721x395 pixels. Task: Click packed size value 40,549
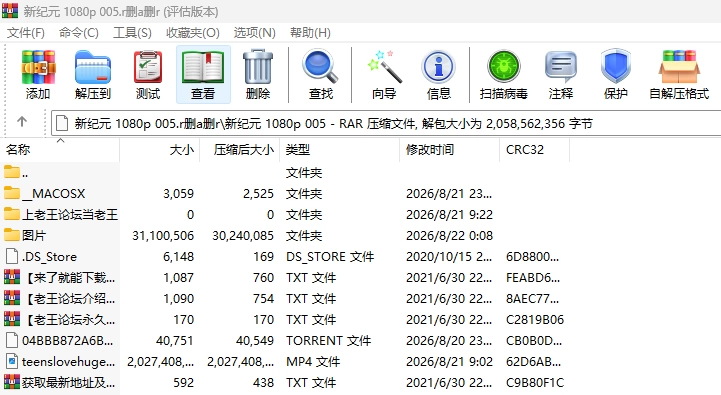pyautogui.click(x=255, y=340)
